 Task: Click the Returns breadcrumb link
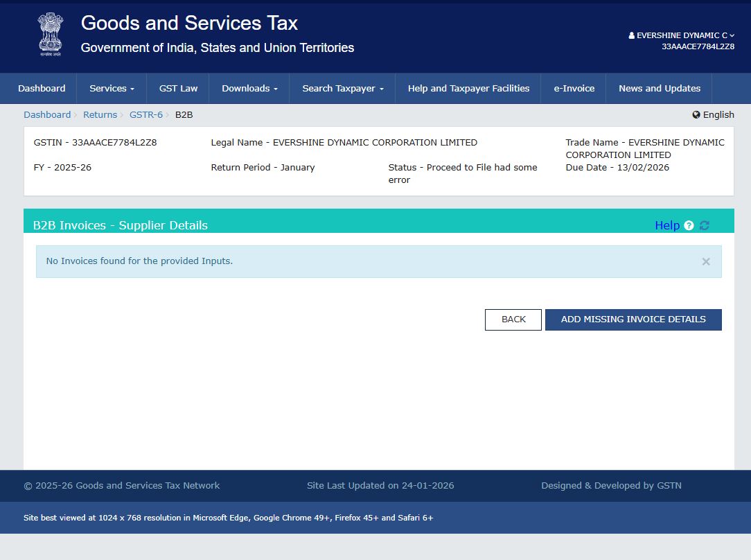[x=100, y=115]
